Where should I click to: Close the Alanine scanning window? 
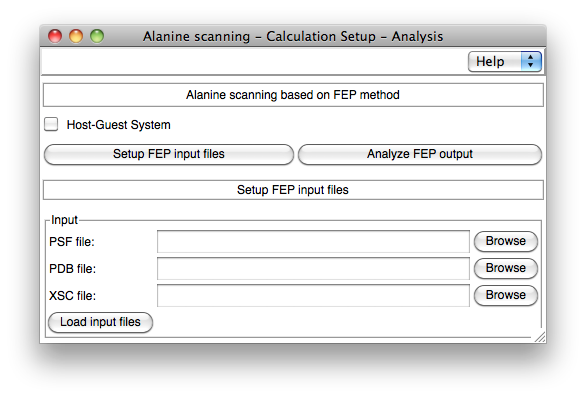[55, 36]
